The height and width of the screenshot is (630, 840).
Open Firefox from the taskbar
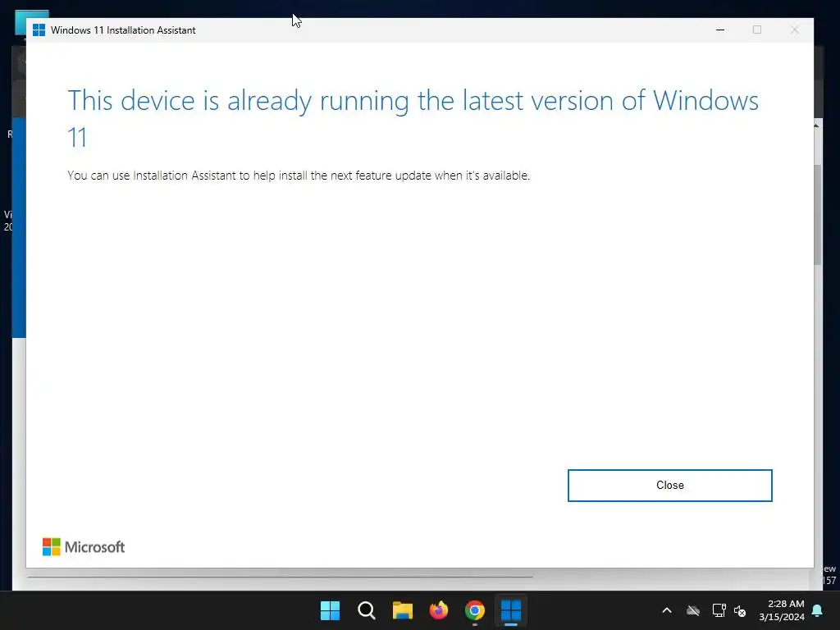point(439,610)
